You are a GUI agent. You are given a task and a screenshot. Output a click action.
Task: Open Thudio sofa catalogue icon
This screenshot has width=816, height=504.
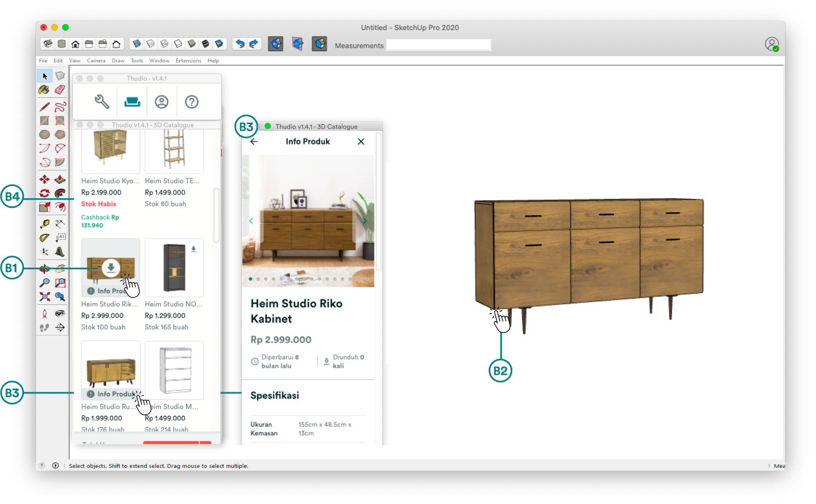(132, 102)
